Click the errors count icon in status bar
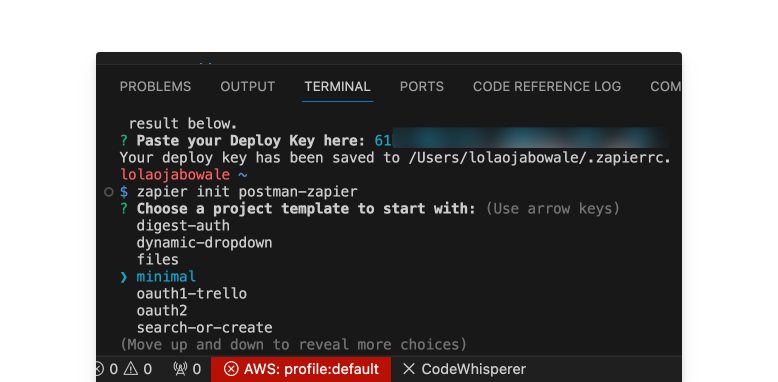Screen dimensions: 778x382 99,369
